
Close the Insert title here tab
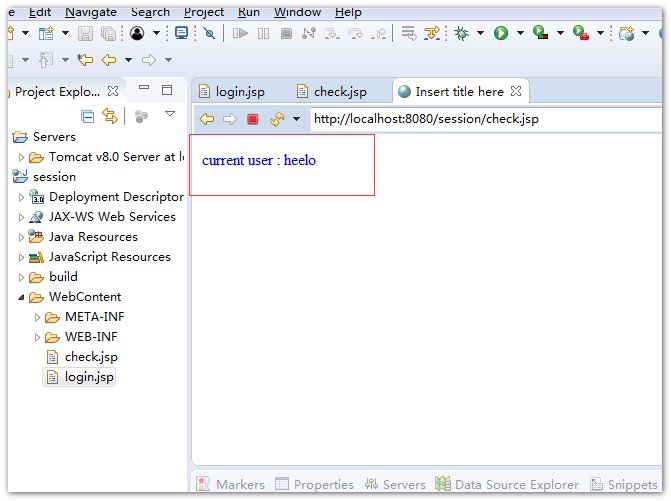[x=518, y=92]
